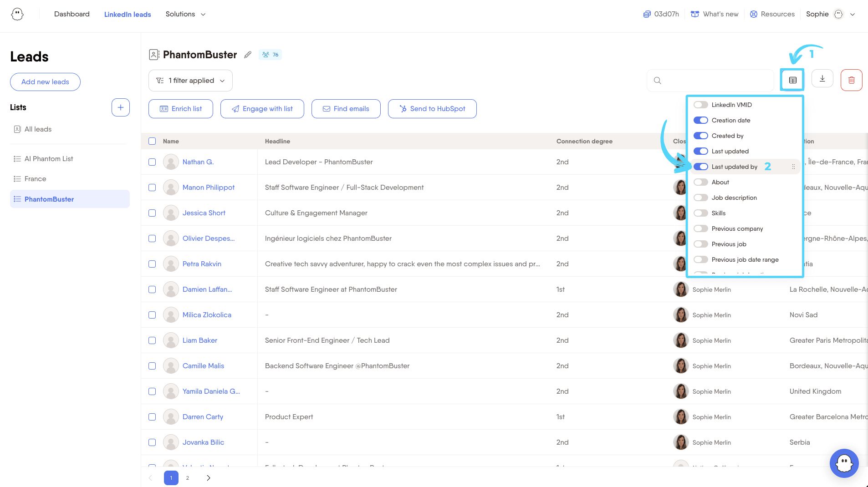Click Nathan G. avatar icon
868x487 pixels.
coord(171,162)
